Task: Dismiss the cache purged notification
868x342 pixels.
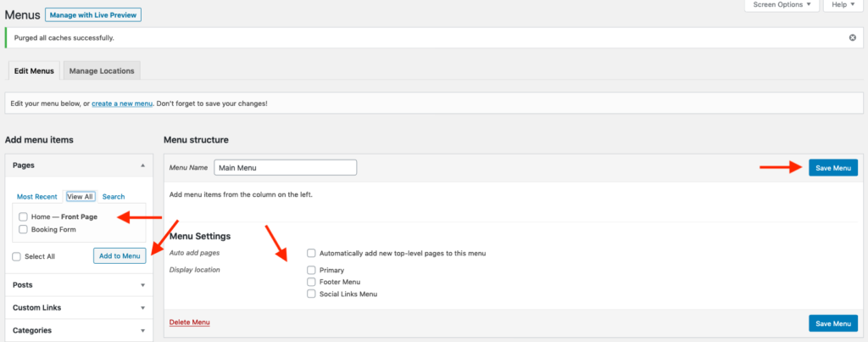Action: (x=852, y=38)
